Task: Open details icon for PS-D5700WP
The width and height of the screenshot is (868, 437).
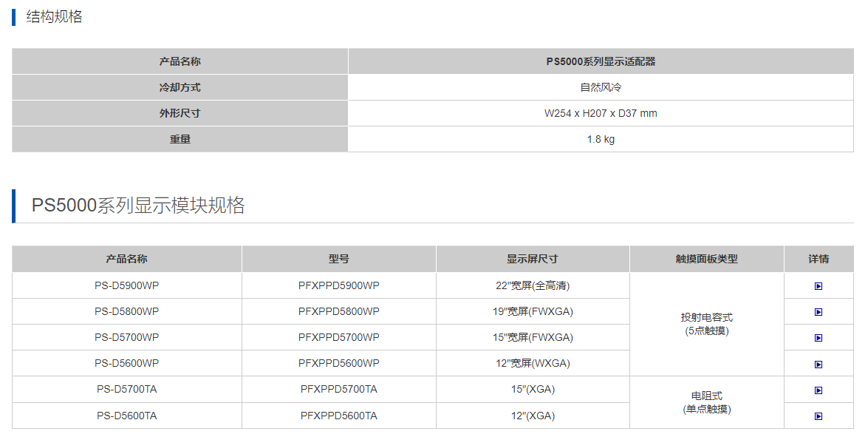Action: coord(819,338)
